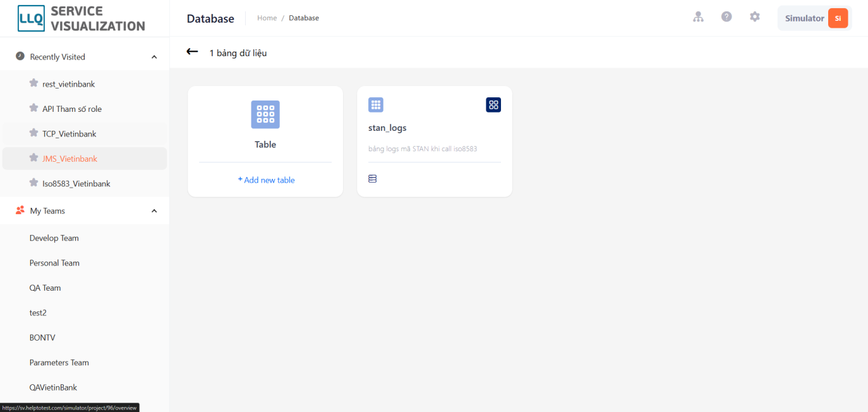868x412 pixels.
Task: Click the My Teams people icon
Action: pyautogui.click(x=20, y=210)
